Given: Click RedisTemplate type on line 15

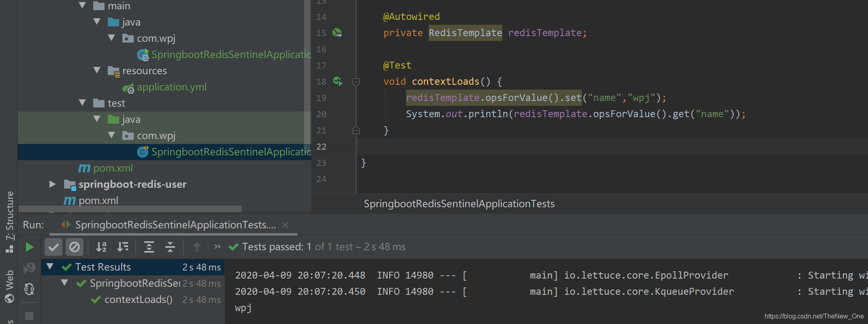Looking at the screenshot, I should click(x=465, y=33).
